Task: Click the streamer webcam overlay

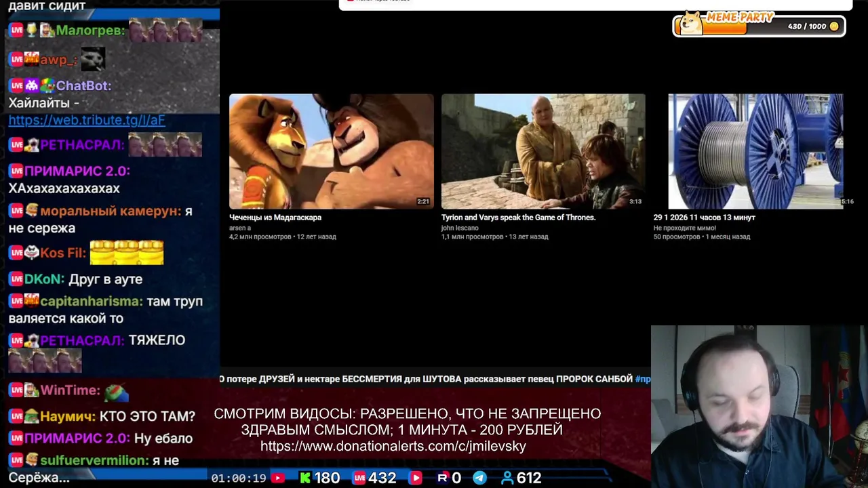Action: (x=759, y=407)
